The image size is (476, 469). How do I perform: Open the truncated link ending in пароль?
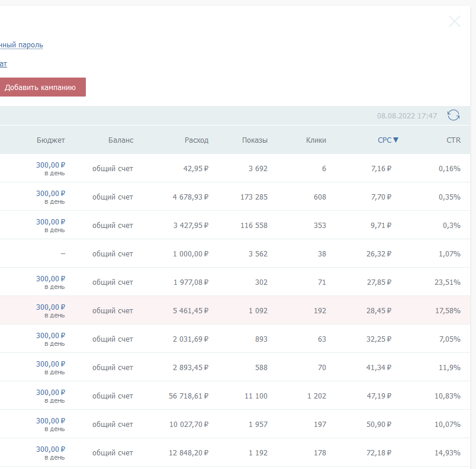[x=21, y=45]
